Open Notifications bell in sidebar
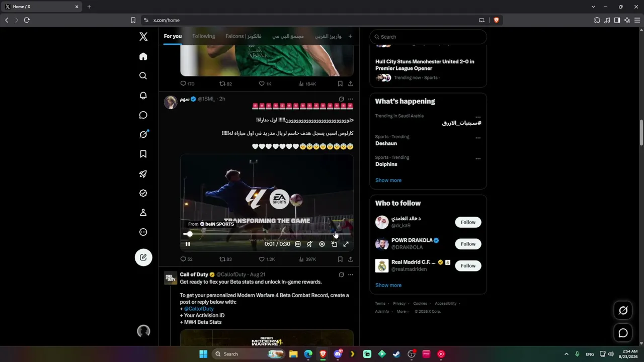The height and width of the screenshot is (362, 644). [x=143, y=96]
